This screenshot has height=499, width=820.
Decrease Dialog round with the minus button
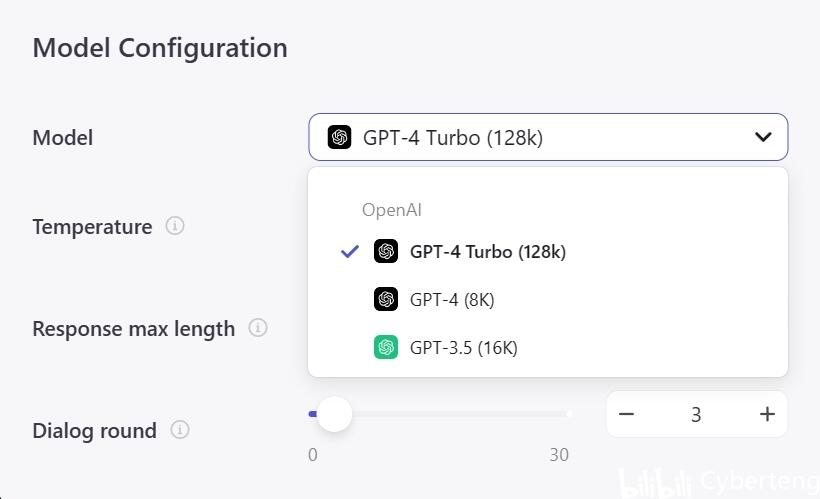point(627,414)
